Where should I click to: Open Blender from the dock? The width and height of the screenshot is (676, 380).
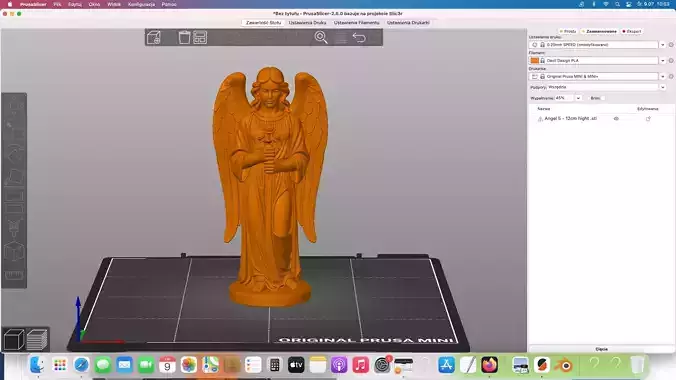coord(563,365)
